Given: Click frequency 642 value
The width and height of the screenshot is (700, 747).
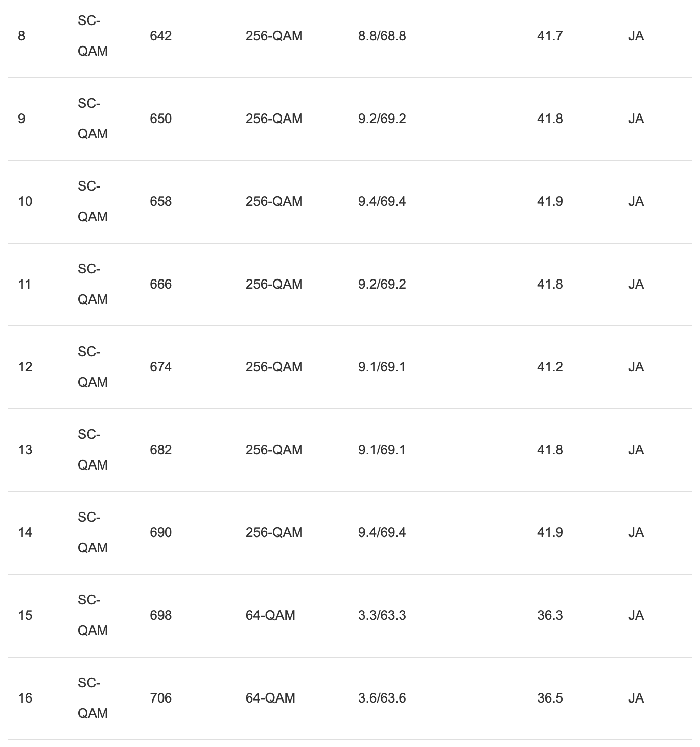Looking at the screenshot, I should pyautogui.click(x=160, y=36).
